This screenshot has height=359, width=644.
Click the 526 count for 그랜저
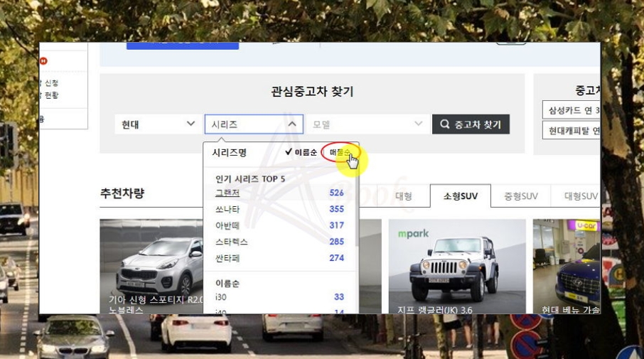click(336, 193)
